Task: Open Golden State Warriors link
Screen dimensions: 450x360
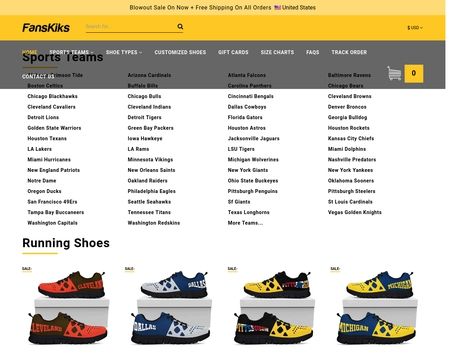Action: click(54, 128)
